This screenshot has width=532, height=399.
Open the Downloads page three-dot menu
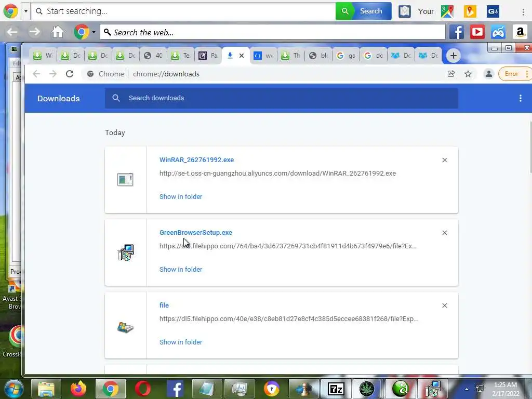[x=521, y=98]
